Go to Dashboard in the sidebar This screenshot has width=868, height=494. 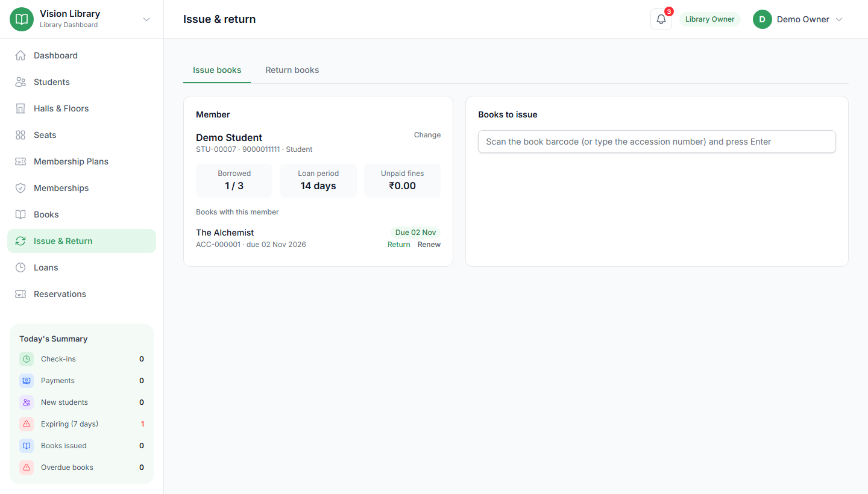pyautogui.click(x=81, y=55)
